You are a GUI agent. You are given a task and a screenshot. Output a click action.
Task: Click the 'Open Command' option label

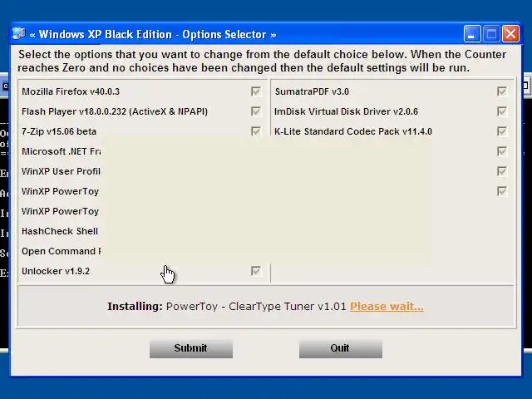pyautogui.click(x=62, y=251)
